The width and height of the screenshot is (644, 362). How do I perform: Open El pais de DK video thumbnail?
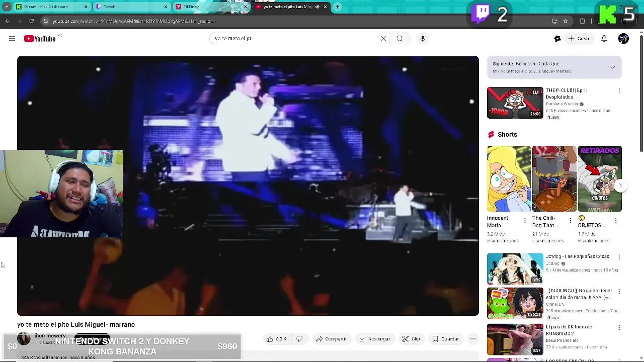click(x=515, y=339)
